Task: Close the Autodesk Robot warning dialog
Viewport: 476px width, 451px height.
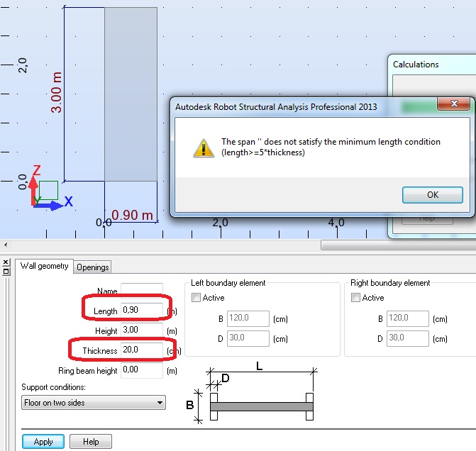Action: [454, 104]
